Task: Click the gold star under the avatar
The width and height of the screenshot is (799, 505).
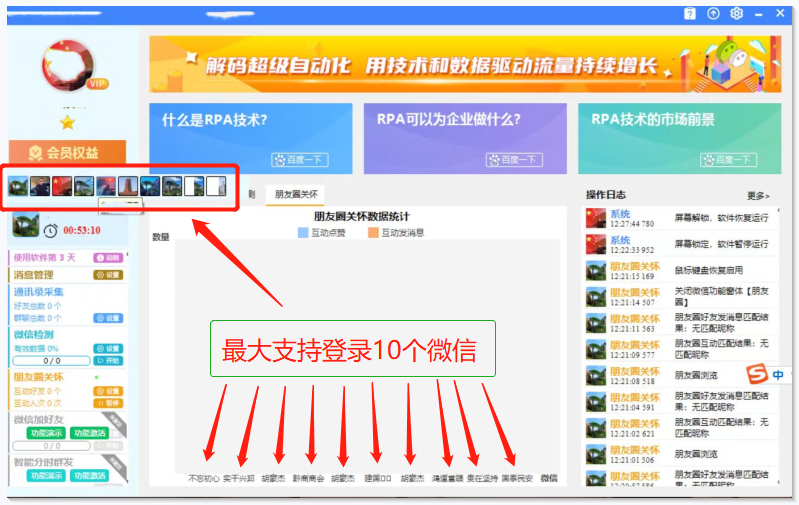Action: tap(67, 122)
